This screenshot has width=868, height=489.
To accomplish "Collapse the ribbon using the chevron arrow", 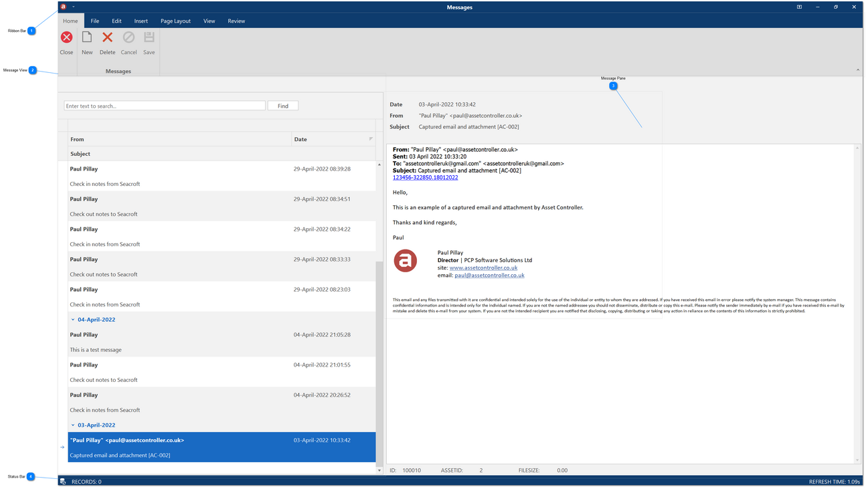I will pyautogui.click(x=858, y=70).
